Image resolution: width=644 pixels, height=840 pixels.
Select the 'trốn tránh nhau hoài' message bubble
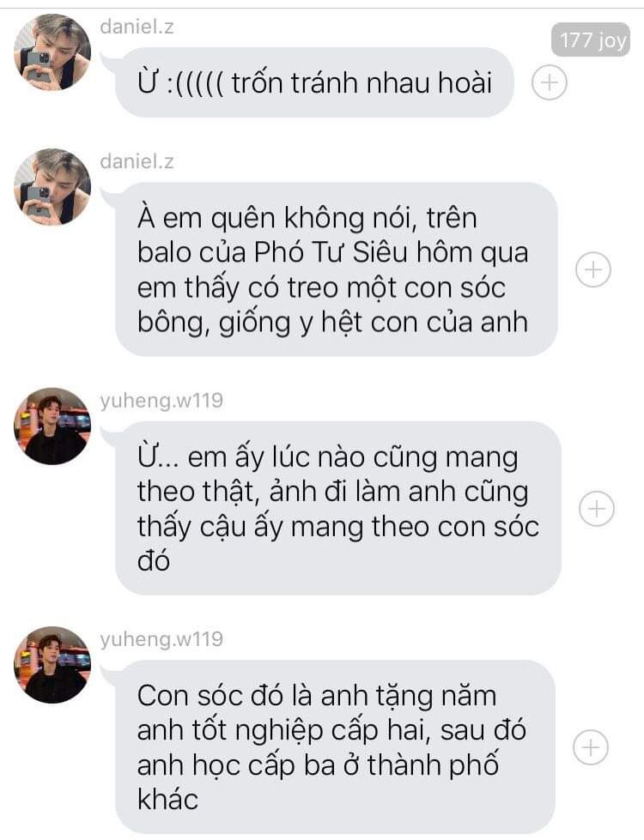point(314,82)
